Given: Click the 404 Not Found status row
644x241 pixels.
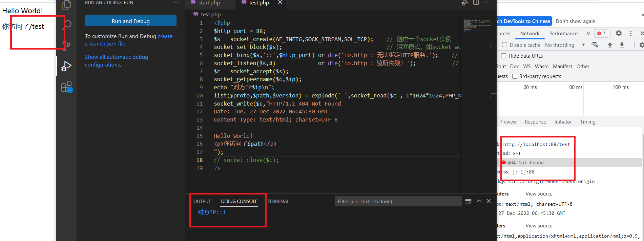Looking at the screenshot, I should click(569, 163).
